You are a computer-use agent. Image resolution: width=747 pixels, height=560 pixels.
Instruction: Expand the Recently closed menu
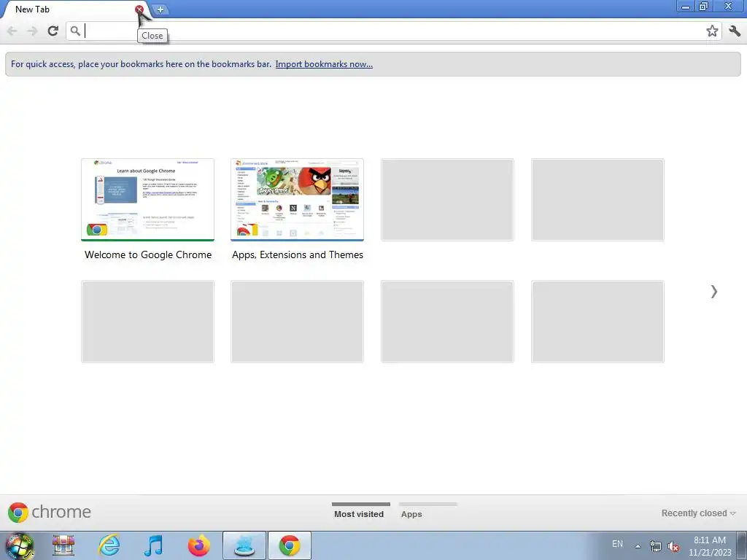(x=698, y=513)
